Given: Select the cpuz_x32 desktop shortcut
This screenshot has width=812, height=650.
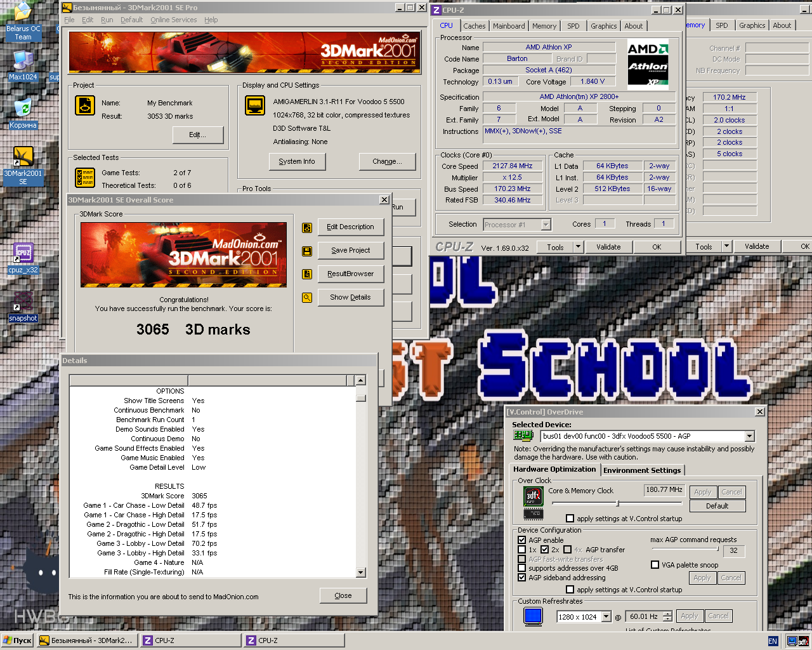Looking at the screenshot, I should click(x=23, y=258).
